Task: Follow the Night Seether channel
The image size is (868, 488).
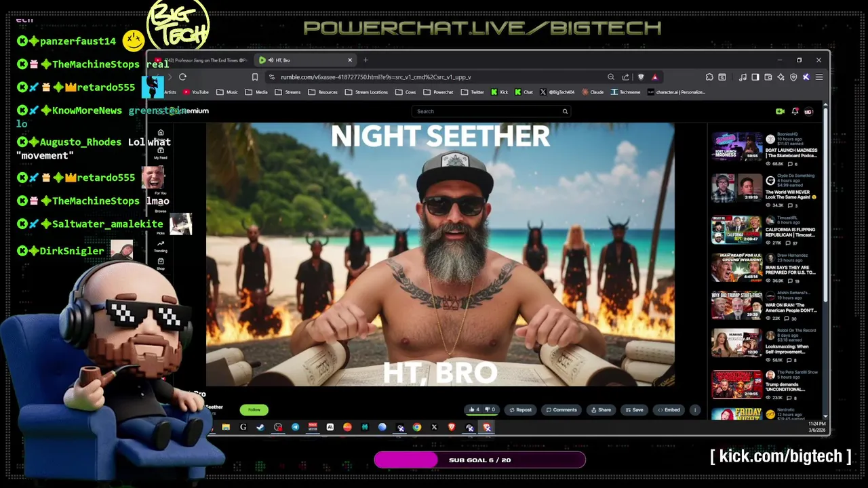Action: 254,409
